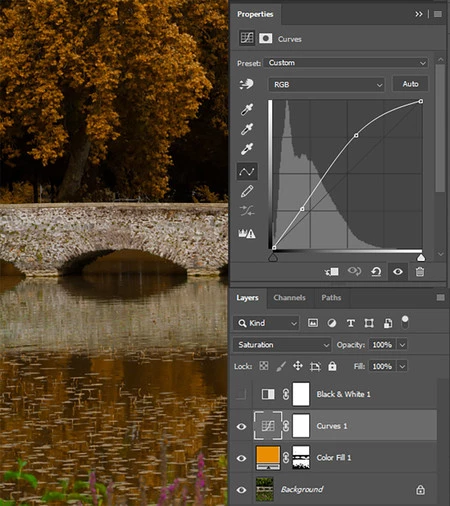Hide the Curves 1 layer
The image size is (450, 506).
241,426
